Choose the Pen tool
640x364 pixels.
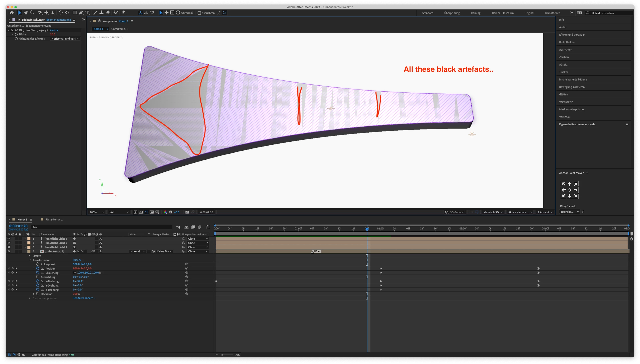81,12
